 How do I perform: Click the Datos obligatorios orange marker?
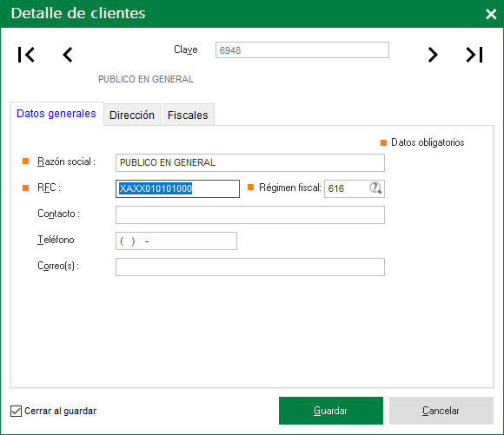[383, 142]
